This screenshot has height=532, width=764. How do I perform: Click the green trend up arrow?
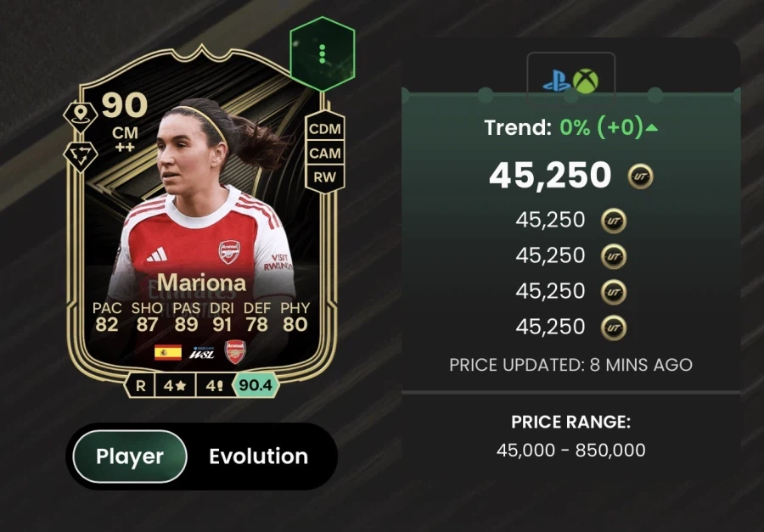point(651,127)
